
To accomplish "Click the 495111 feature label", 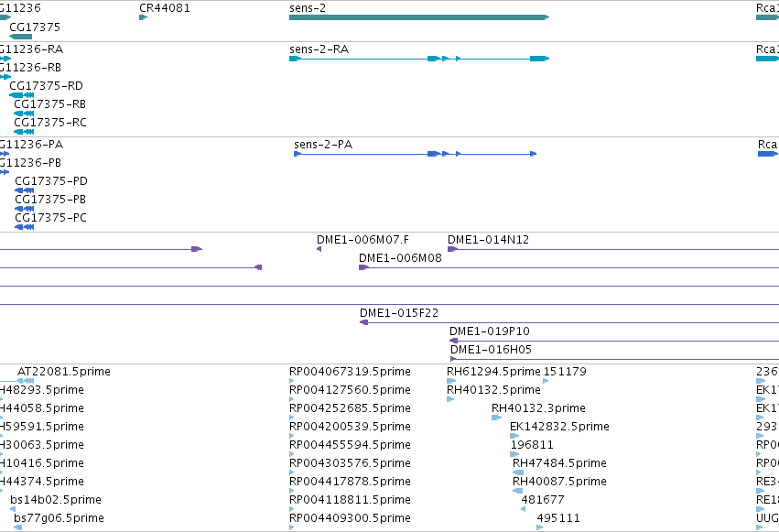I will click(x=558, y=518).
